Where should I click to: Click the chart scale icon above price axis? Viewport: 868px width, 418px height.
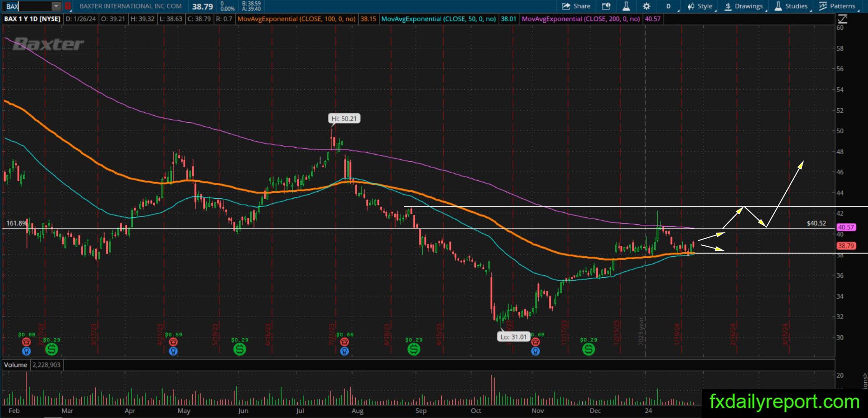pos(842,19)
